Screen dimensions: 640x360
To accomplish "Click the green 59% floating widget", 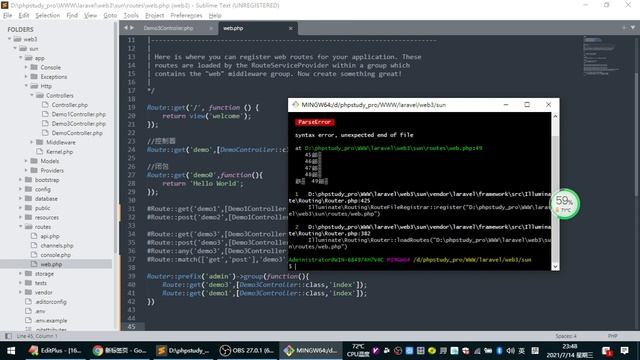I will click(565, 204).
